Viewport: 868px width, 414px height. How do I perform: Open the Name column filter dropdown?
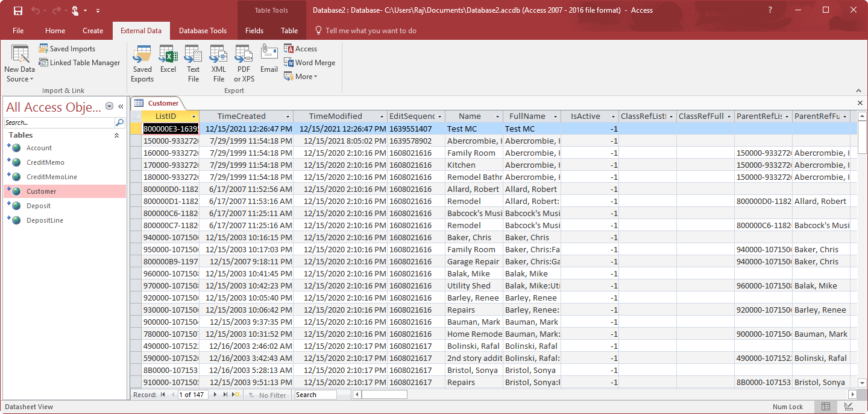coord(497,116)
